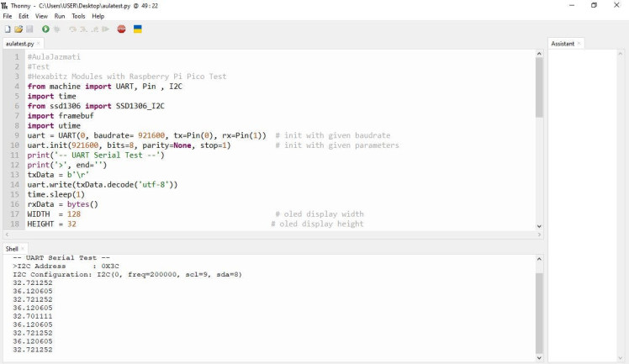Click the Step into debug icon
Image resolution: width=629 pixels, height=364 pixels.
click(x=83, y=29)
